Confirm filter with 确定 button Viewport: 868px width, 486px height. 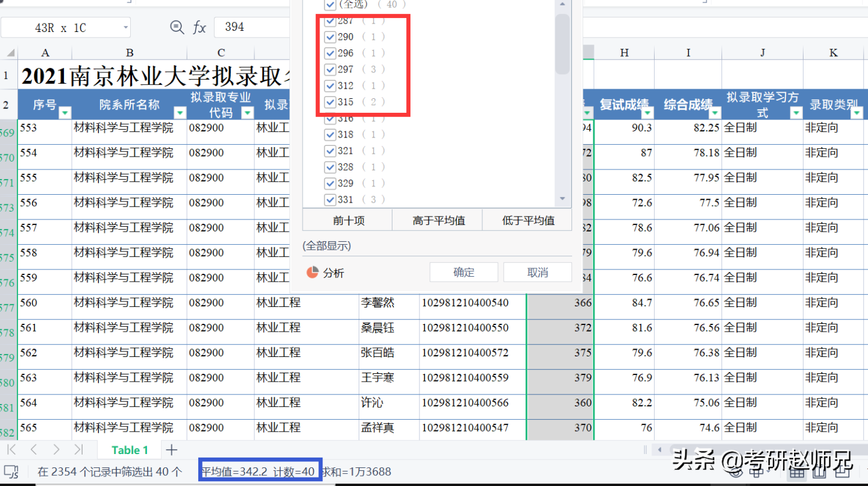464,272
